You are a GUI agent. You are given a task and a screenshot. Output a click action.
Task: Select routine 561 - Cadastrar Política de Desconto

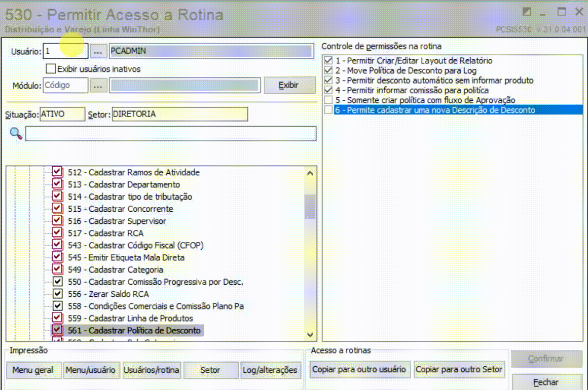point(134,330)
